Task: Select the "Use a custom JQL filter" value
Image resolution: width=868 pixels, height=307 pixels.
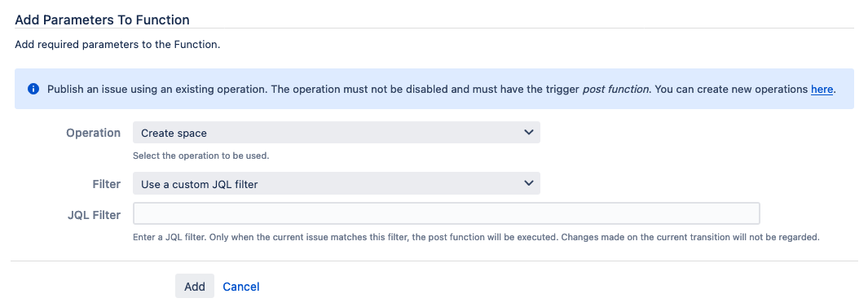Action: (200, 184)
